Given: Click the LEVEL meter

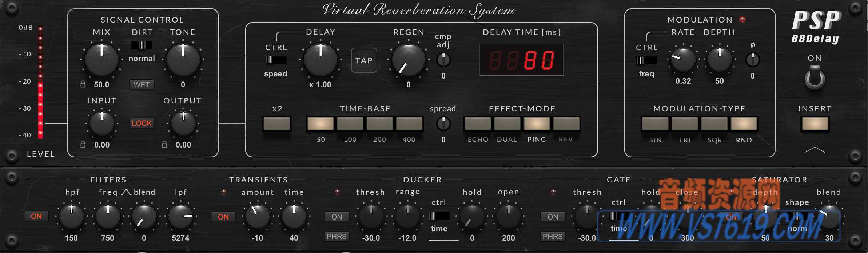Looking at the screenshot, I should pyautogui.click(x=40, y=82).
